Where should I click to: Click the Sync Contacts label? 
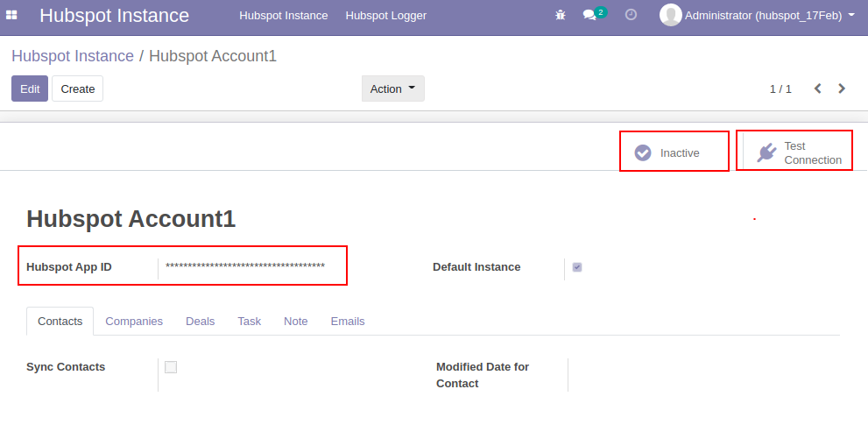click(66, 367)
